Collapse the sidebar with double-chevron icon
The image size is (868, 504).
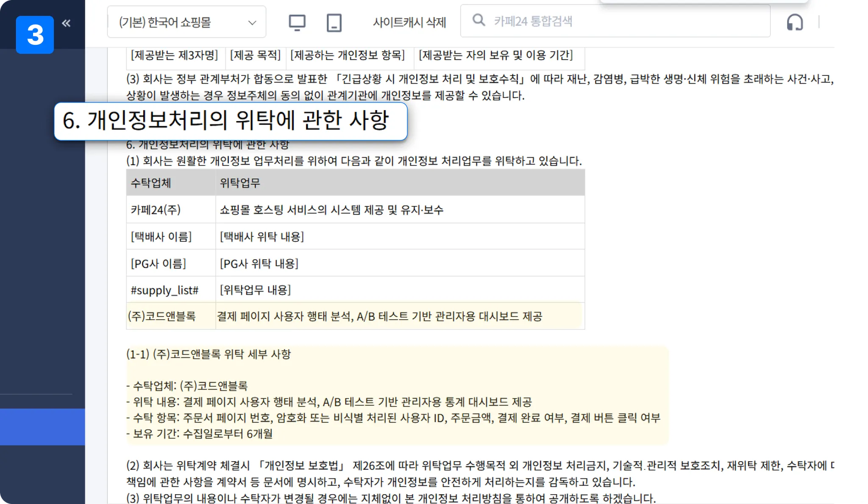click(66, 23)
